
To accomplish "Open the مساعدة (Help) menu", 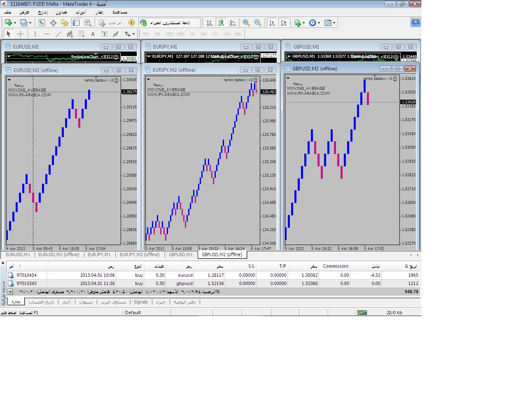I will [120, 12].
